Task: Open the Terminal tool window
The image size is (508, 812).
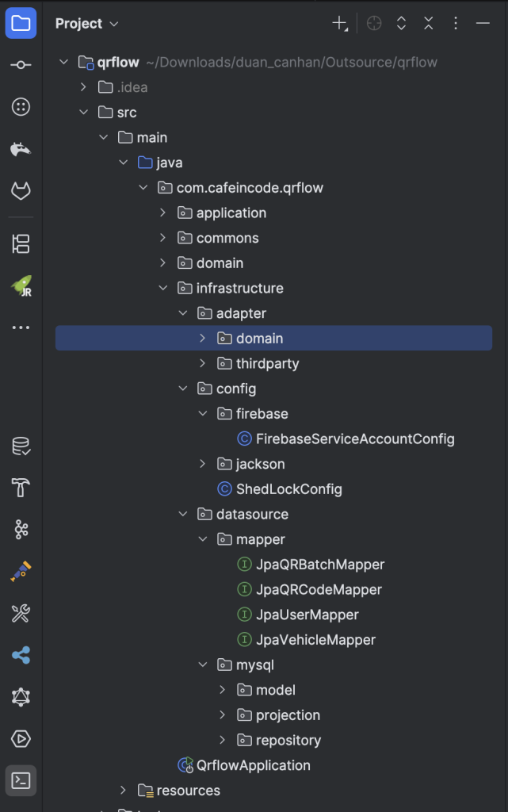Action: 21,781
